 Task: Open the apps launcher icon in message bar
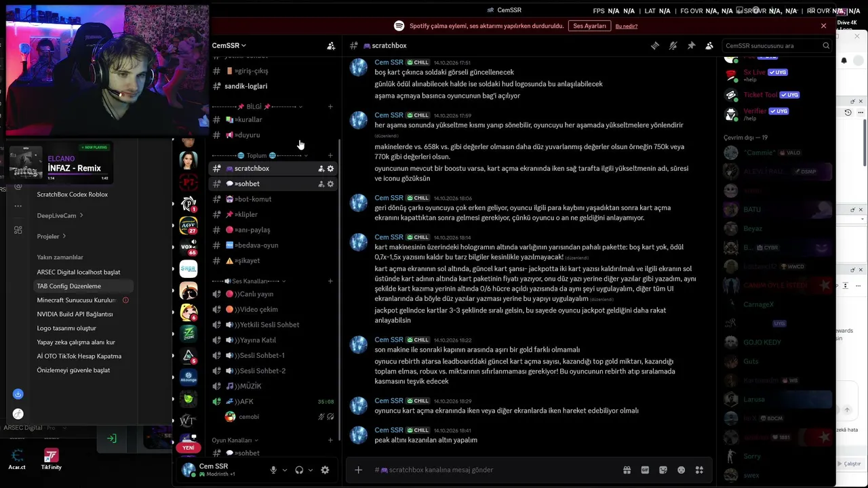click(699, 470)
